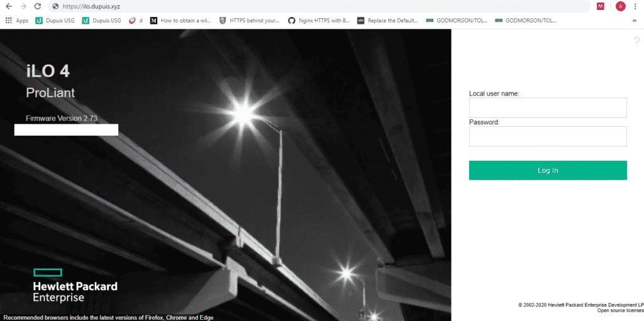Open Chrome three-dot menu
The height and width of the screenshot is (321, 644).
(x=636, y=6)
